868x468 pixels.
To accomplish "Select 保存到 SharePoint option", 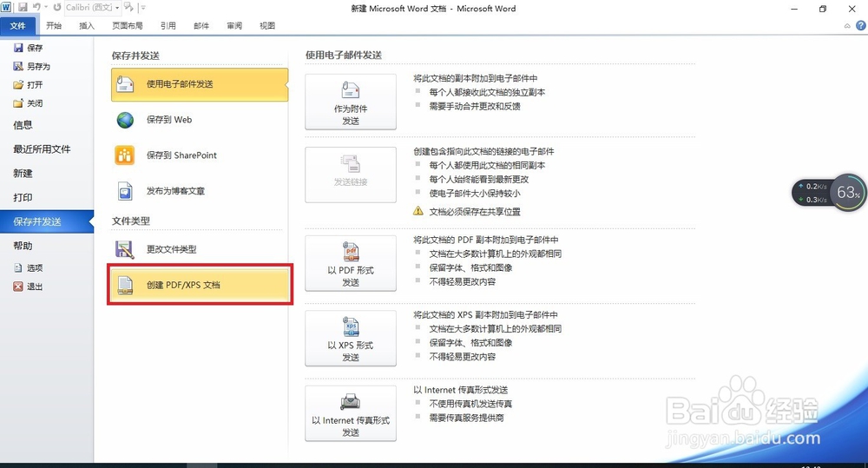I will (x=200, y=155).
